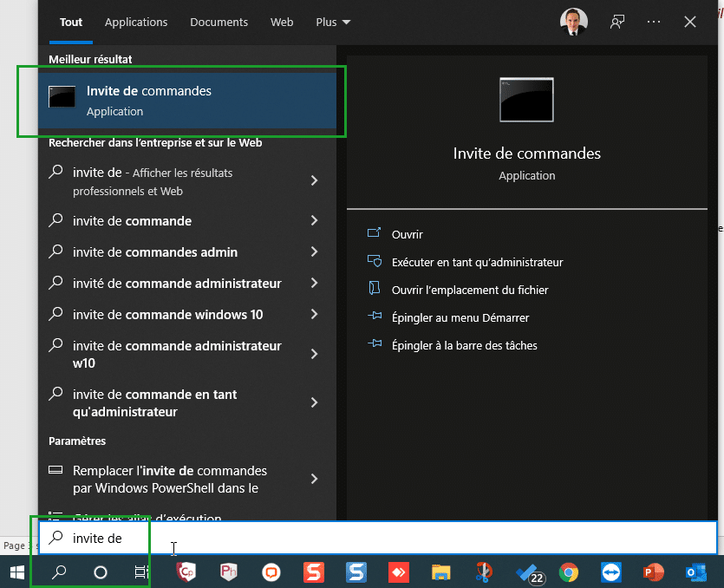Launch Google Chrome from the taskbar
The image size is (724, 588).
point(569,572)
